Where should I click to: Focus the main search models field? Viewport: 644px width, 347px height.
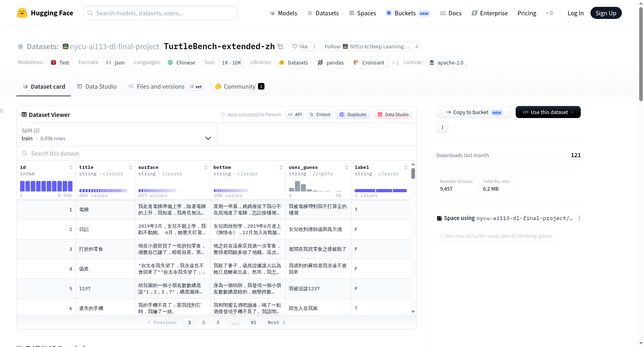pos(160,13)
